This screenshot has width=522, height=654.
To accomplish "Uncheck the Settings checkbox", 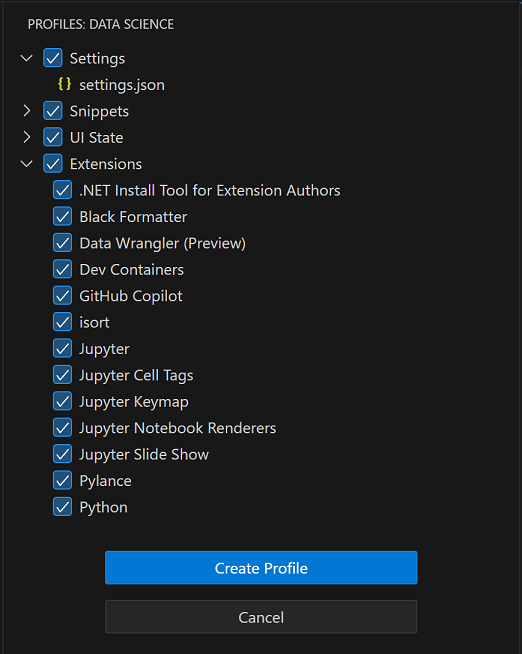I will point(53,58).
